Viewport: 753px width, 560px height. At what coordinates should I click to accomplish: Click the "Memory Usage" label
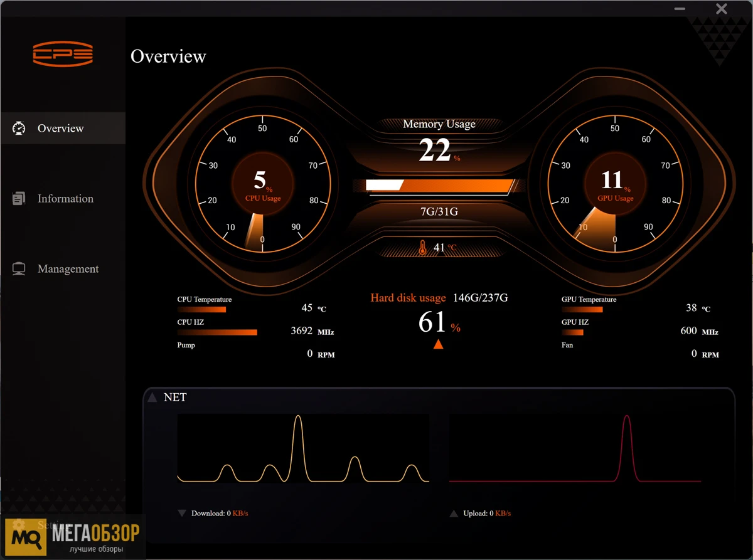pos(439,124)
